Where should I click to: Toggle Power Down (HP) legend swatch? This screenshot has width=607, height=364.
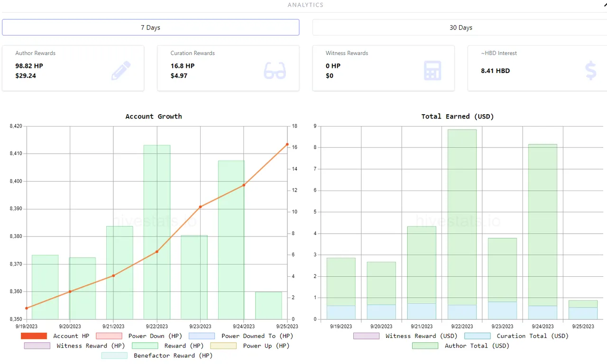pos(109,336)
